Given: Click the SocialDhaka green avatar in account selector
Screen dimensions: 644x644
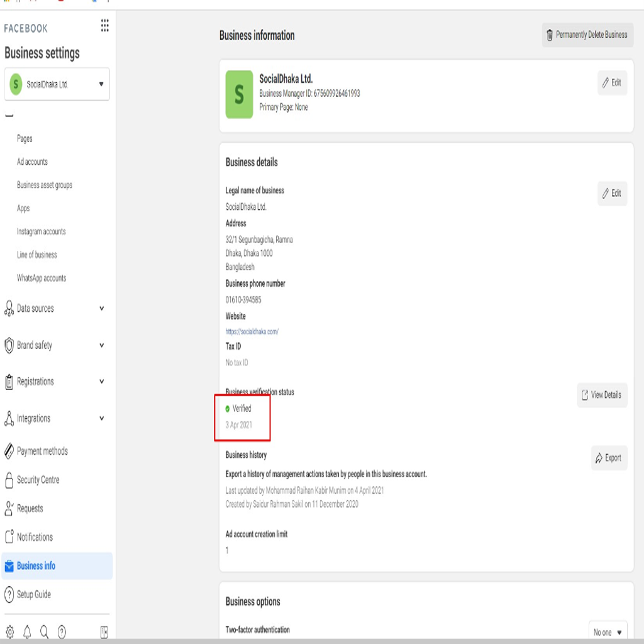Looking at the screenshot, I should (16, 84).
